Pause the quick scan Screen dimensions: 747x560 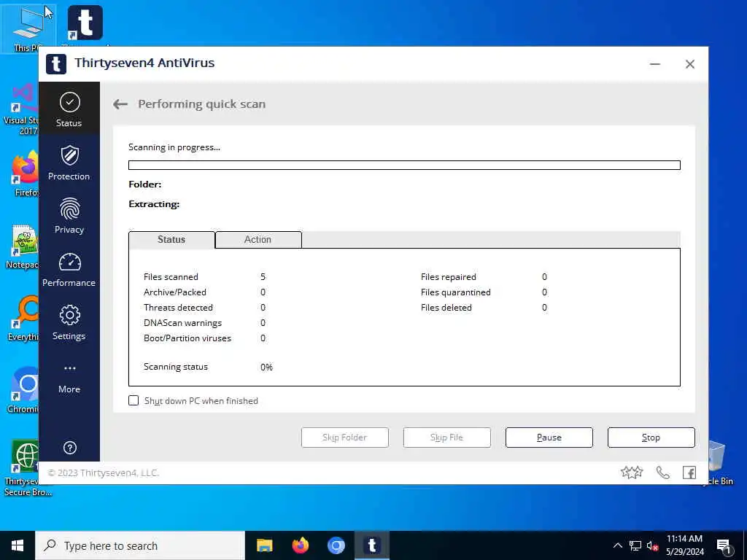(x=549, y=437)
